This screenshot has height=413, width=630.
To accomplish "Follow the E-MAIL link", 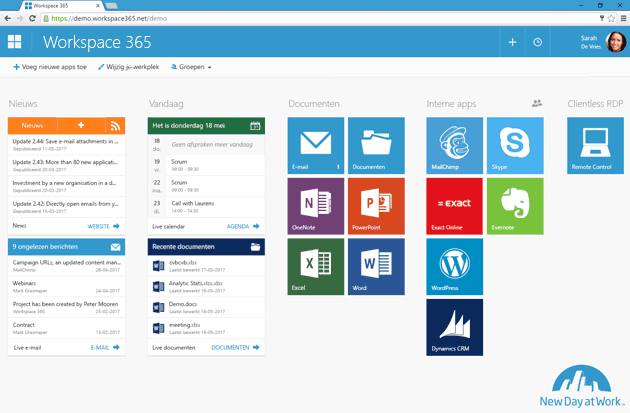I will (x=105, y=348).
